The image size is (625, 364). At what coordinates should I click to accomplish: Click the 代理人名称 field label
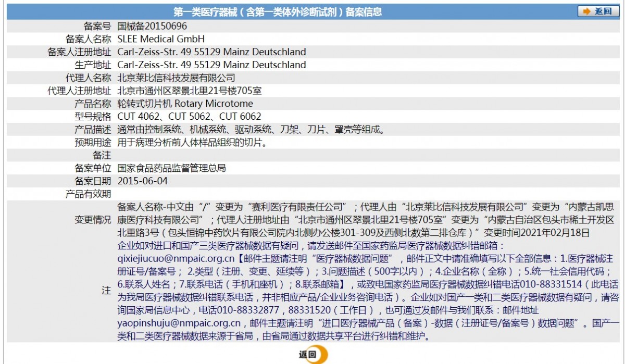(88, 78)
